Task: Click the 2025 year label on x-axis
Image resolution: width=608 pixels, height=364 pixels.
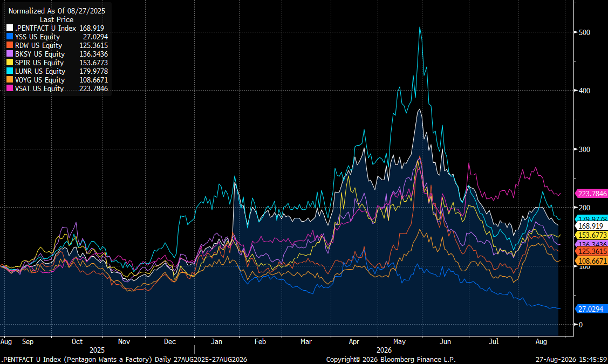Action: tap(97, 350)
